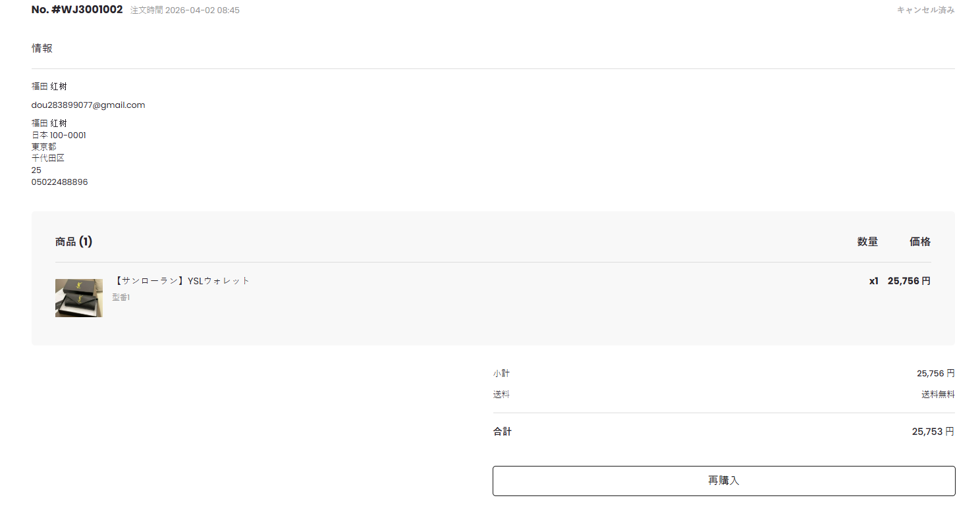Screen dimensions: 980x506
Task: Click the 再購入 repurchase button
Action: (x=723, y=481)
